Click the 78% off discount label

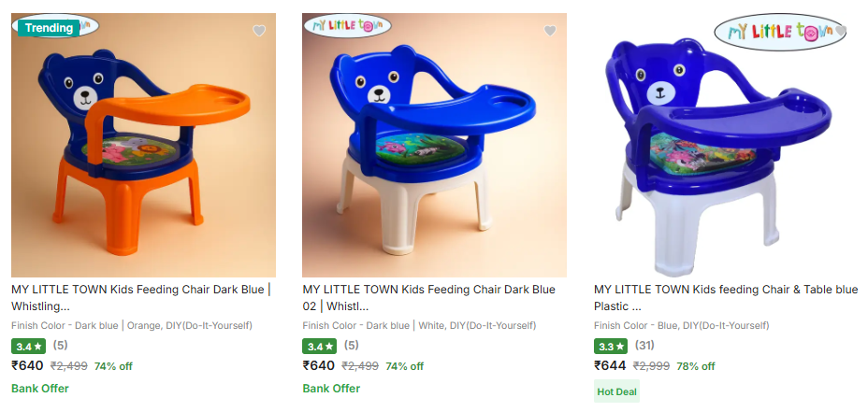tap(696, 366)
